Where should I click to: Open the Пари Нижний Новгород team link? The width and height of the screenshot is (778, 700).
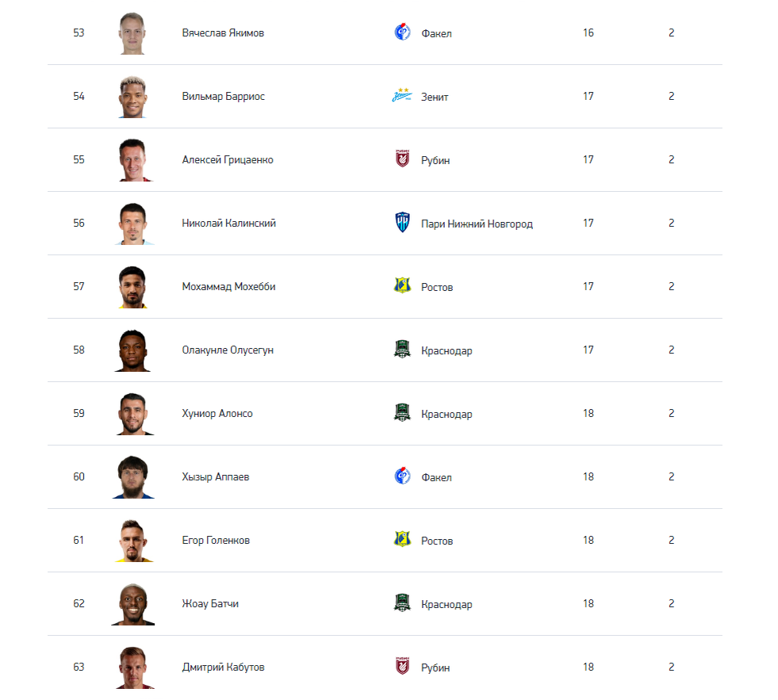pyautogui.click(x=477, y=224)
